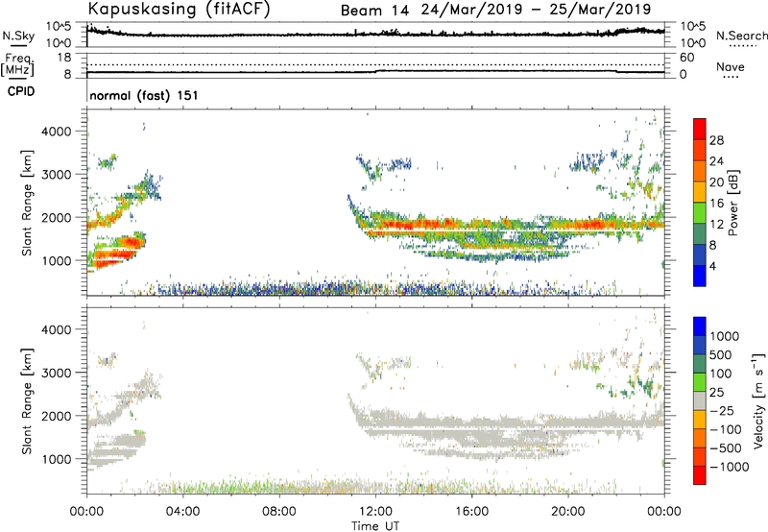Click the '-25' tick on the velocity scale

722,410
